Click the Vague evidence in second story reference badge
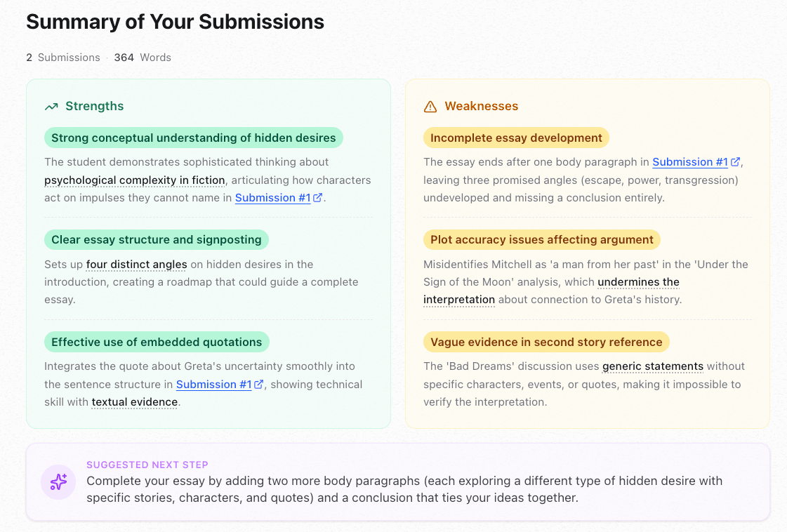The image size is (787, 532). click(x=546, y=342)
